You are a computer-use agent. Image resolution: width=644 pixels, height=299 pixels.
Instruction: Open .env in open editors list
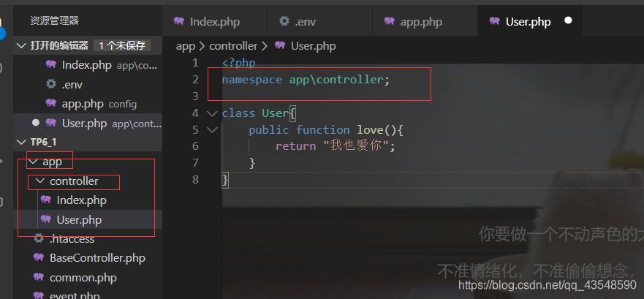point(88,85)
